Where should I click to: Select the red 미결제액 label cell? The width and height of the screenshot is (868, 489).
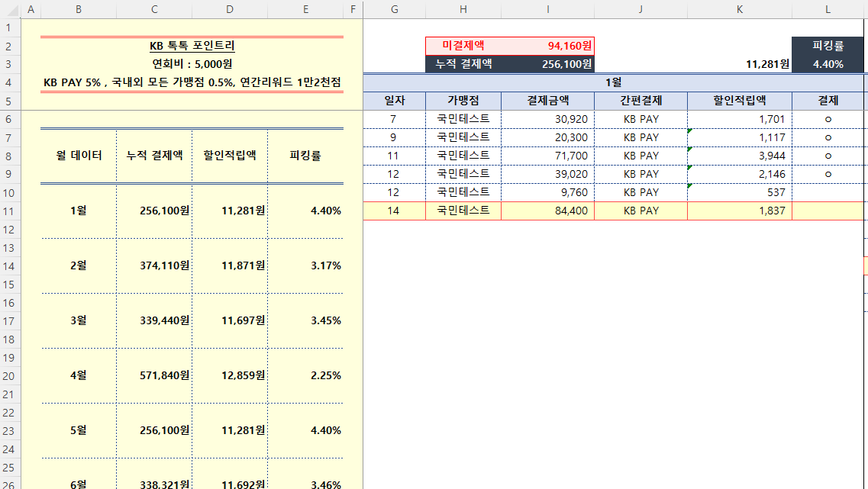463,46
